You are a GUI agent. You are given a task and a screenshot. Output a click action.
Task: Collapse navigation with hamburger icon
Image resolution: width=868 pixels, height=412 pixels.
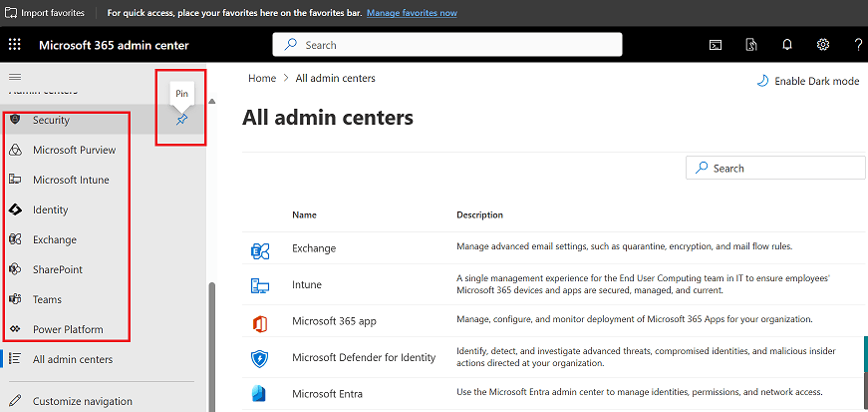coord(15,77)
